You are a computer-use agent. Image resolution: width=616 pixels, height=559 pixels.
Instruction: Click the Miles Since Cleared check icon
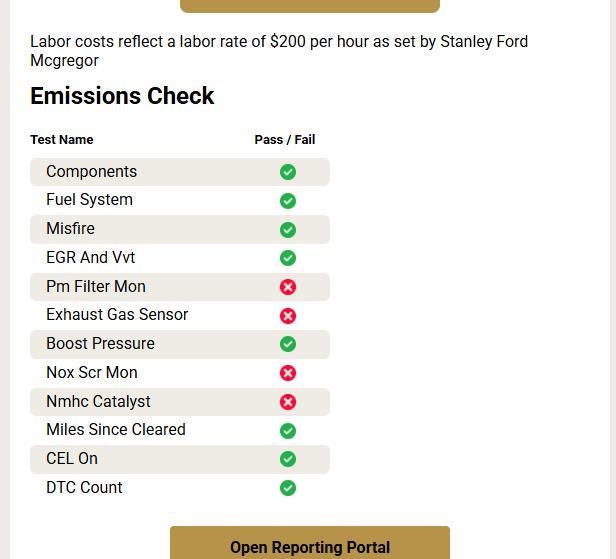coord(288,431)
